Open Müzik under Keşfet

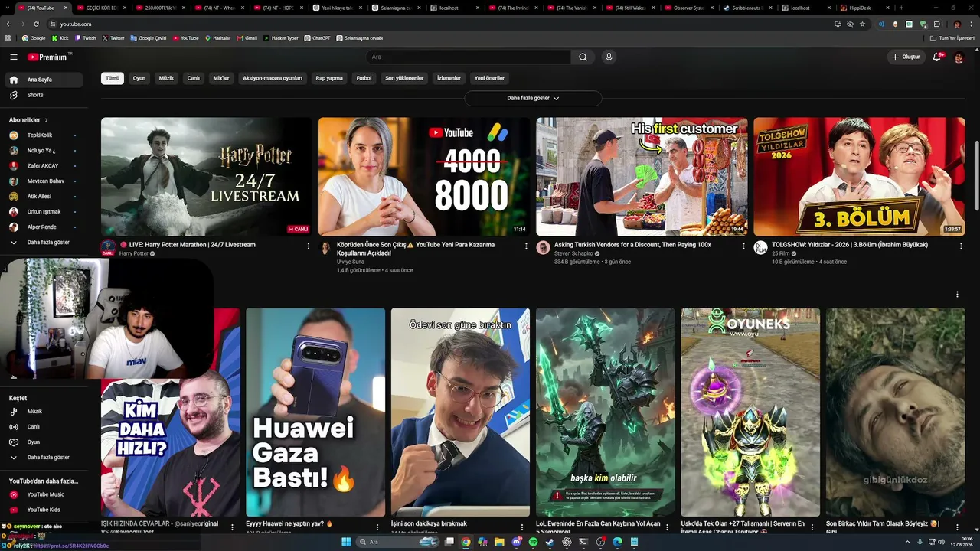click(x=42, y=412)
